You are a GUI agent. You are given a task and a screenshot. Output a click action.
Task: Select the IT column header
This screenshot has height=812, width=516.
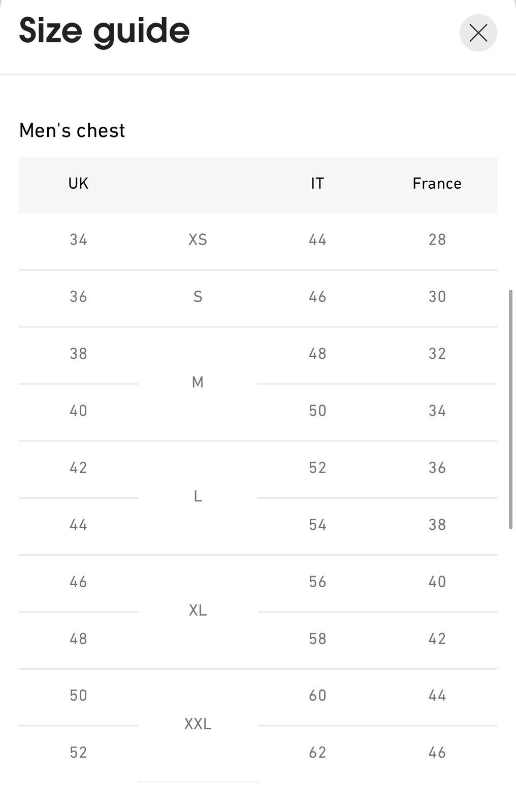coord(317,184)
